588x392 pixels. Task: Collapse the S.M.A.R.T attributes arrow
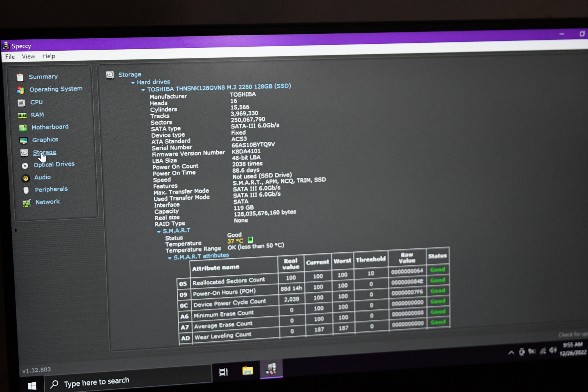169,258
